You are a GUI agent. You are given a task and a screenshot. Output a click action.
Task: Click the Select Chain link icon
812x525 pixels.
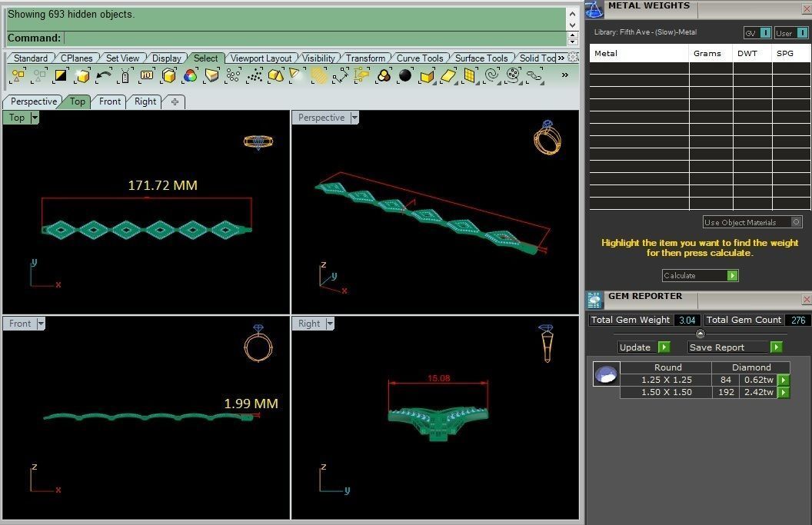click(x=534, y=76)
